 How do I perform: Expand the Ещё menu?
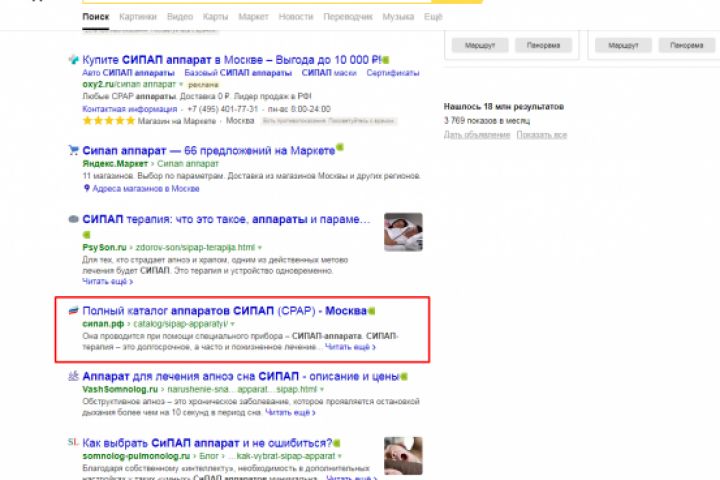point(433,17)
